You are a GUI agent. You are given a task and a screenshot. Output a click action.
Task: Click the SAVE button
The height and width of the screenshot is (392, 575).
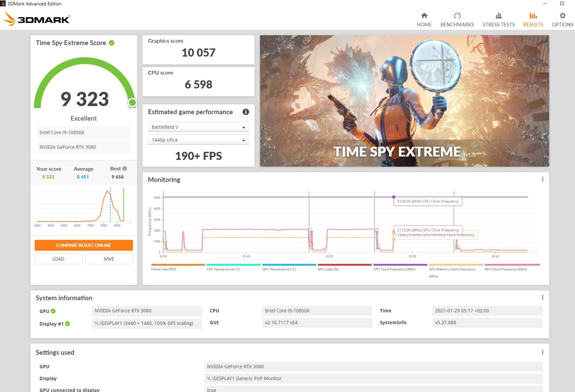[x=109, y=259]
